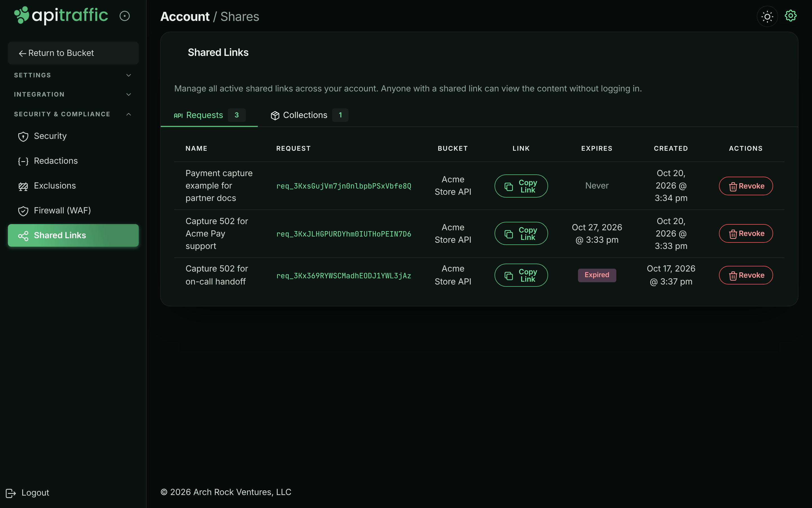Open request req_3KxJLHGPURDYhm0IUTHoPEIN7D6
812x508 pixels.
click(344, 234)
